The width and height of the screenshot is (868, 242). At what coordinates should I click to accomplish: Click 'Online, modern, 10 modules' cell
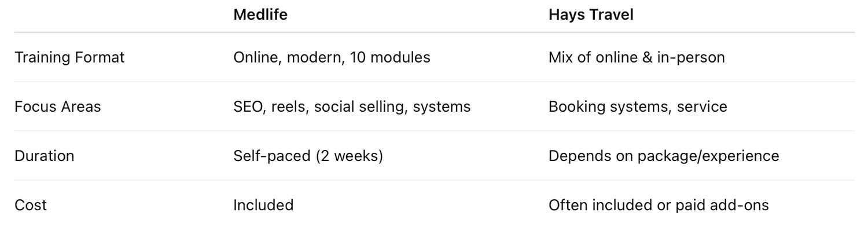coord(332,57)
